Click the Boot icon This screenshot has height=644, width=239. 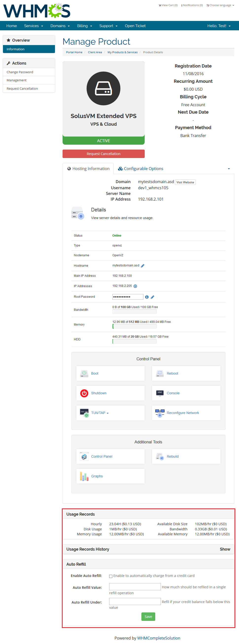(84, 373)
